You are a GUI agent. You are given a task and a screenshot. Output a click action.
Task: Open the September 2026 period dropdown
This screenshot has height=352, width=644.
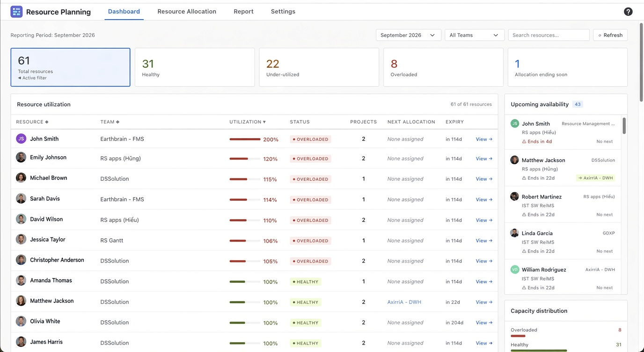pos(408,35)
